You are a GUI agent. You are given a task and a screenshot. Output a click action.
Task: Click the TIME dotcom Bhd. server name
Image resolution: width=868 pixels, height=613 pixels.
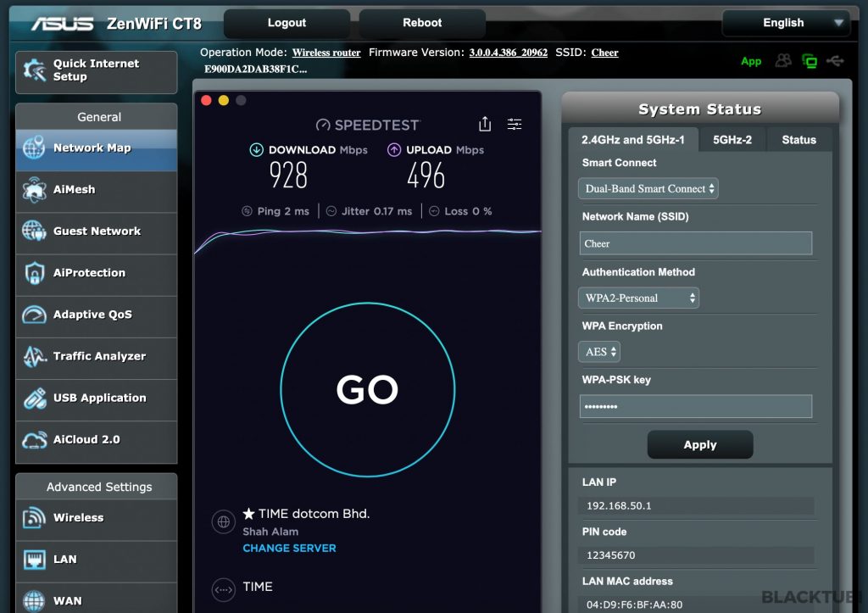click(x=314, y=514)
